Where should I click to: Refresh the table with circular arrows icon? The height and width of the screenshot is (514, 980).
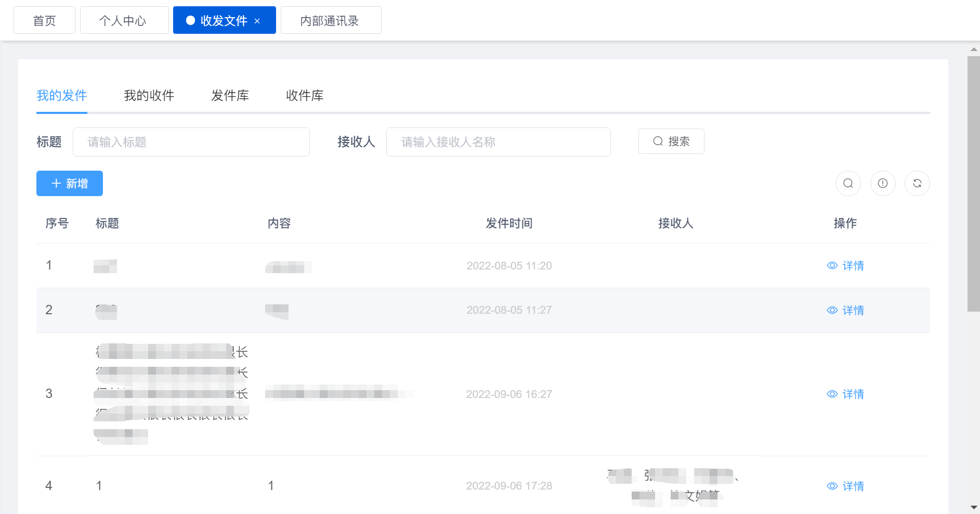point(917,183)
